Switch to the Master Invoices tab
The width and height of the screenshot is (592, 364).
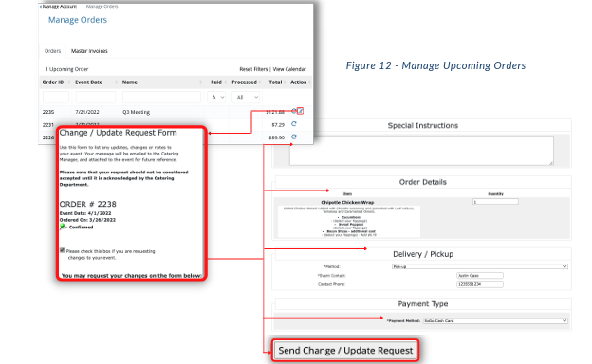click(89, 51)
